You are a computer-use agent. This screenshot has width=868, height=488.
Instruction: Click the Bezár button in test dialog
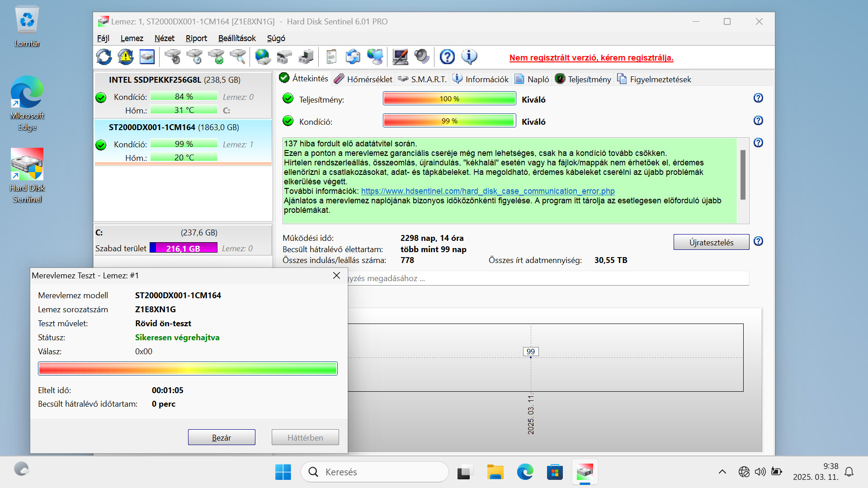pyautogui.click(x=222, y=437)
